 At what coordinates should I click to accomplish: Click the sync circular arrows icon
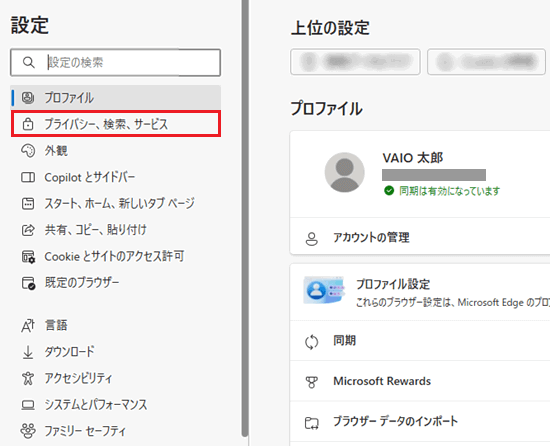[x=311, y=342]
